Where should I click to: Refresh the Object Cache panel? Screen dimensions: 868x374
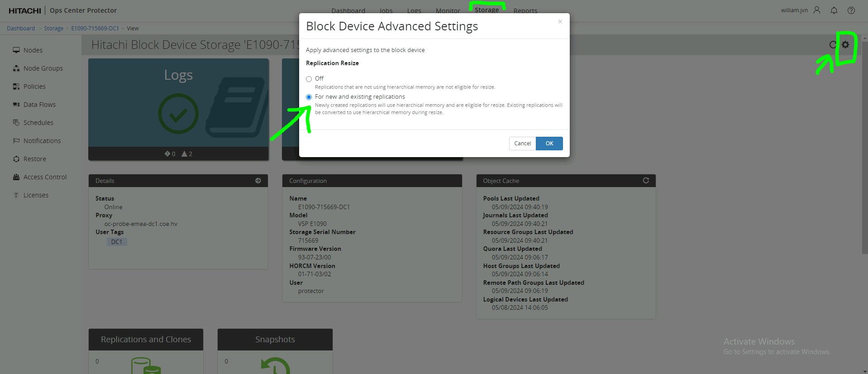646,180
